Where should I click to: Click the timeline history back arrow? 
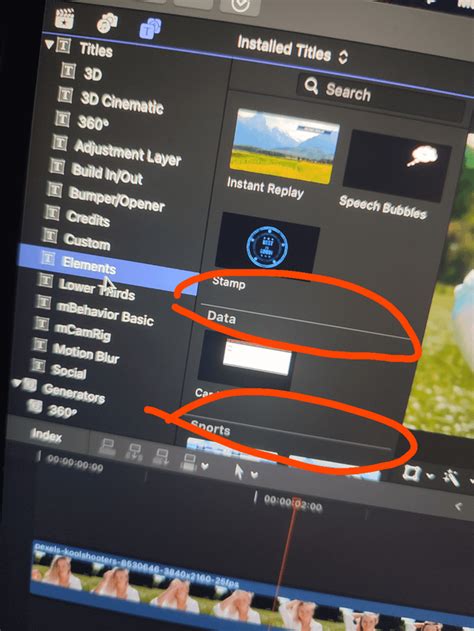click(458, 507)
